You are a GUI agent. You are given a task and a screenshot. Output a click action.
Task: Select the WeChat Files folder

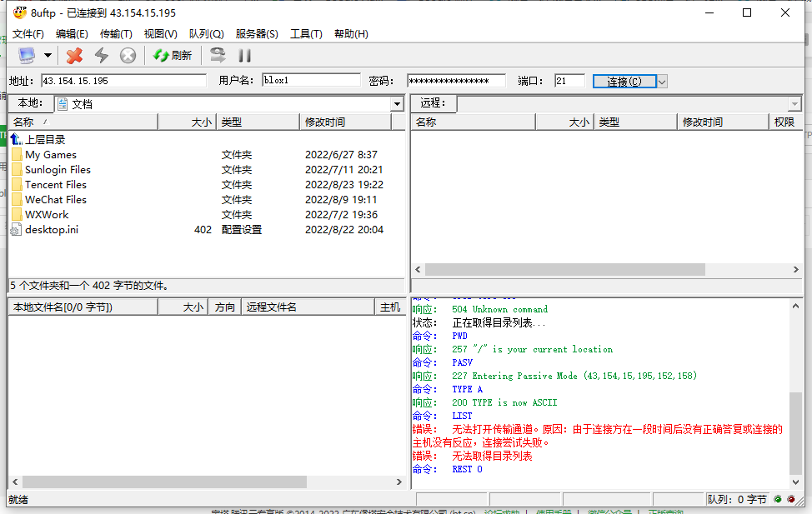pos(56,200)
